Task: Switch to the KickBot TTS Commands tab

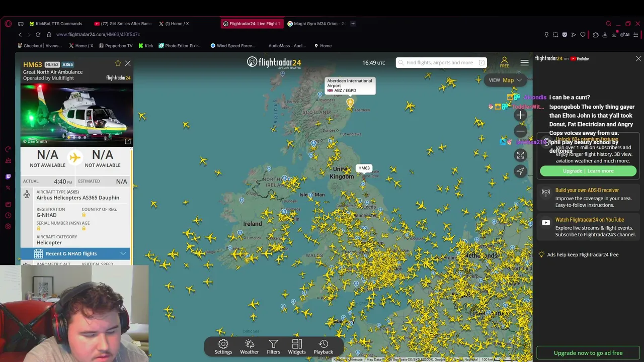Action: tap(56, 24)
